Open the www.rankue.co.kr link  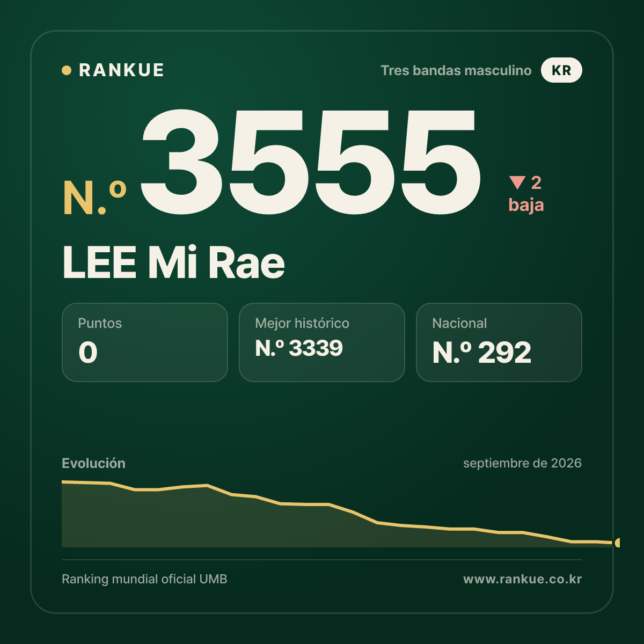[522, 579]
